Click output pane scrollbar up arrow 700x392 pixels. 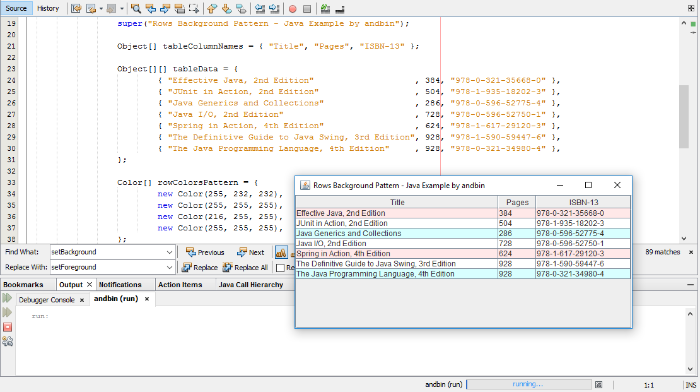pos(690,314)
